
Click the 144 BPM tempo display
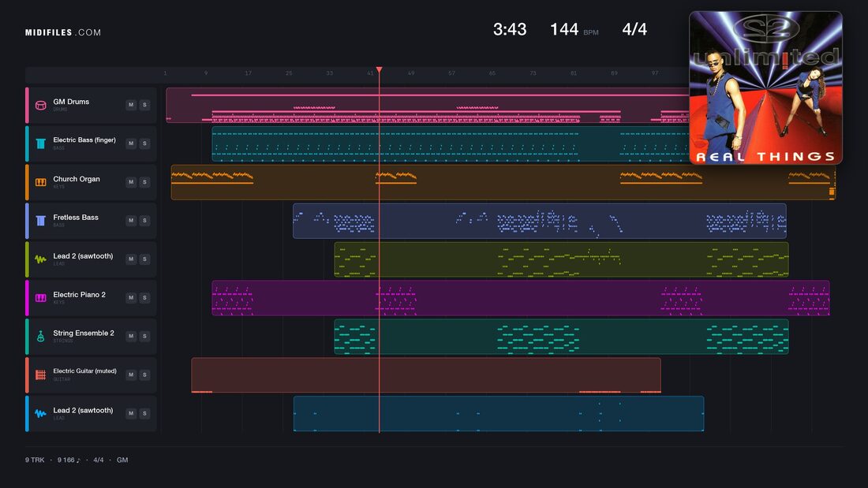point(574,29)
